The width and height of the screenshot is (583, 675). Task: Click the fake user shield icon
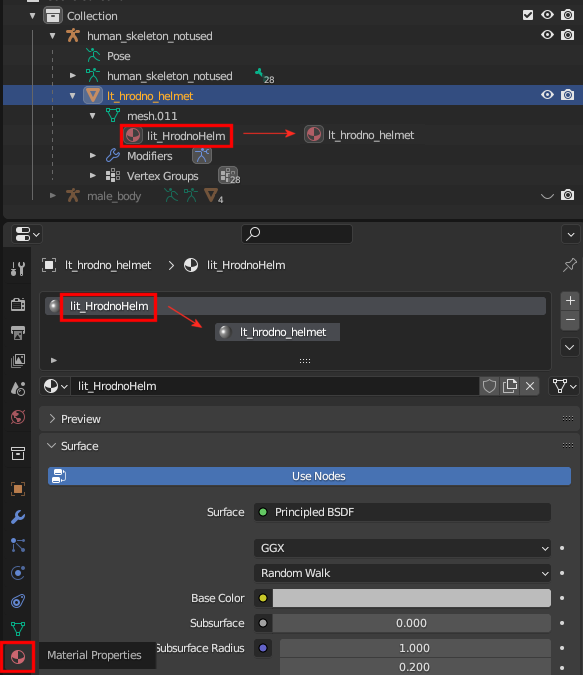point(490,386)
